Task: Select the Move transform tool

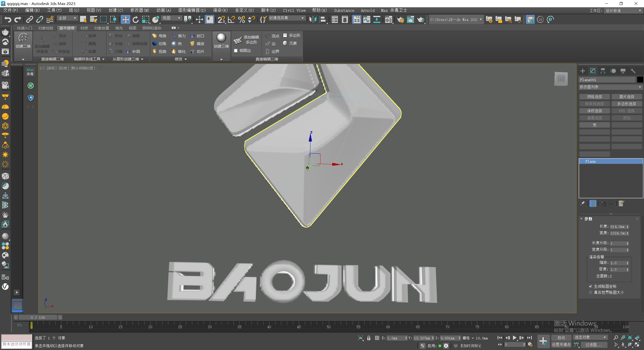Action: [x=125, y=19]
